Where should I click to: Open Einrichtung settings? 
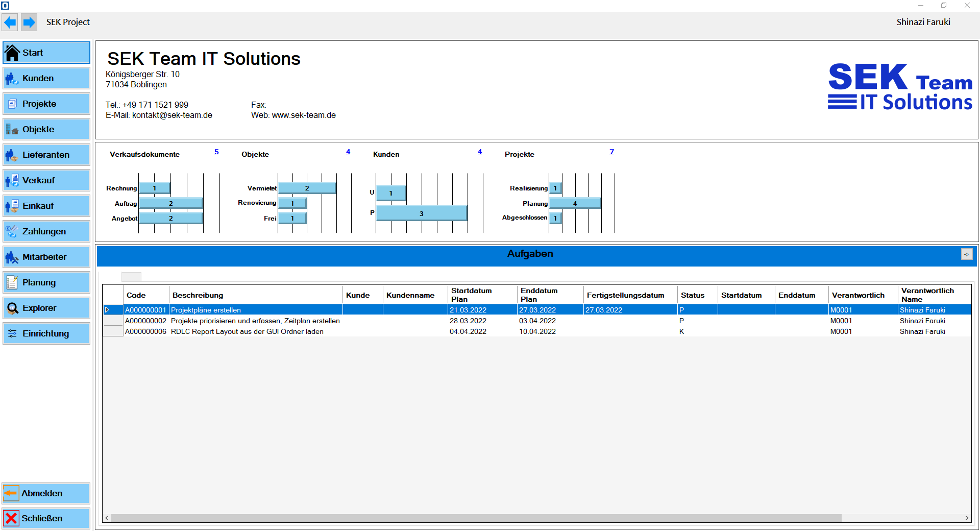[x=46, y=333]
